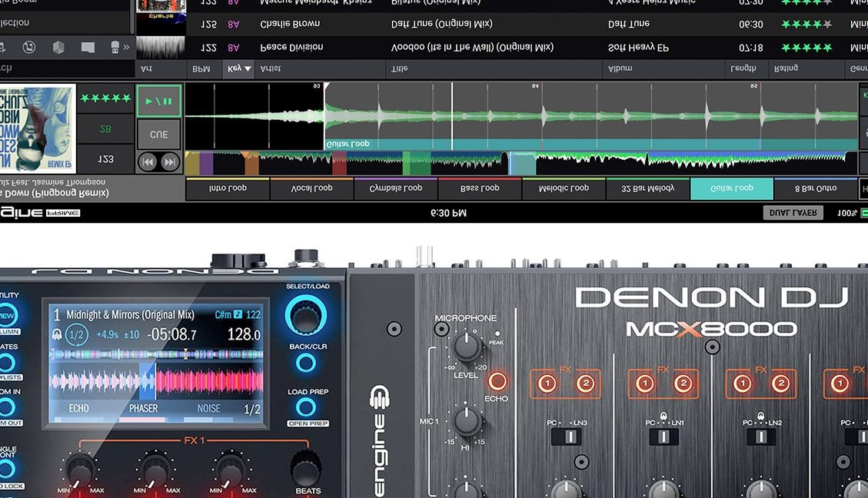Skip to next track with forward icon
The width and height of the screenshot is (868, 498).
point(170,162)
